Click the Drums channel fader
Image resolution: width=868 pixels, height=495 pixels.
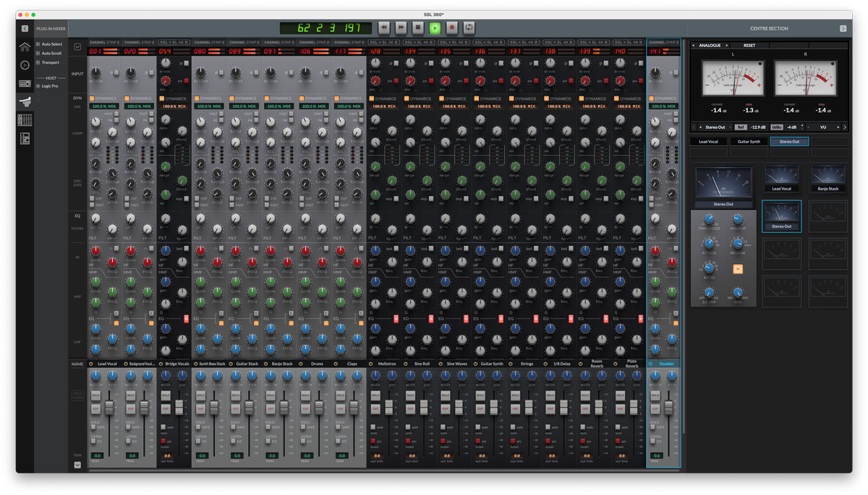click(x=319, y=408)
